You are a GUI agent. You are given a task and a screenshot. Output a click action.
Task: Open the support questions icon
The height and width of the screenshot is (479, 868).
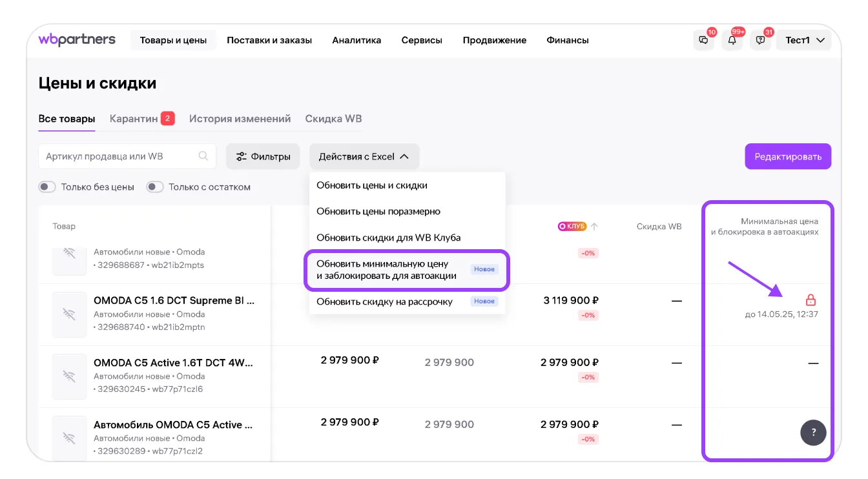point(760,40)
